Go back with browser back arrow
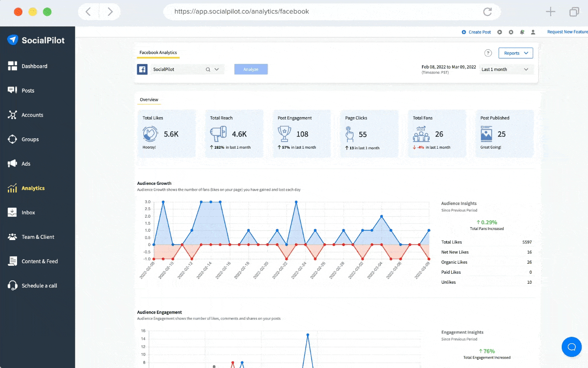Viewport: 588px width, 368px height. coord(88,12)
